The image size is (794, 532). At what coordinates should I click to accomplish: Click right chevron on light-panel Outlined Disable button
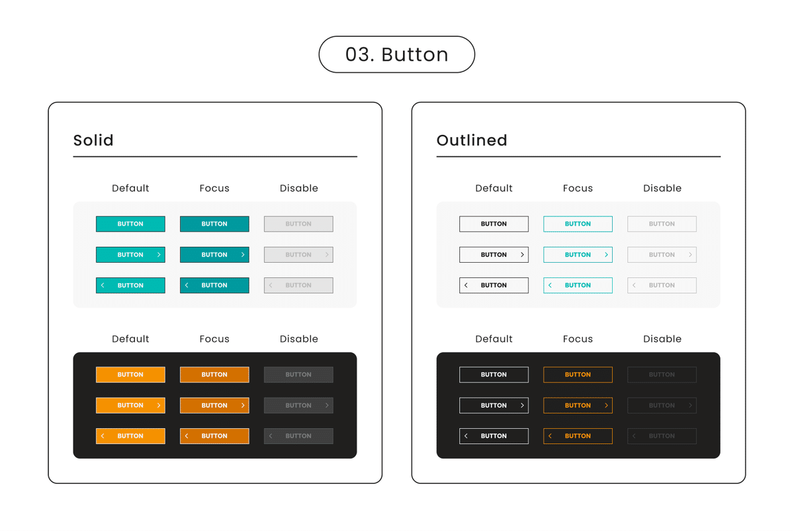click(690, 255)
